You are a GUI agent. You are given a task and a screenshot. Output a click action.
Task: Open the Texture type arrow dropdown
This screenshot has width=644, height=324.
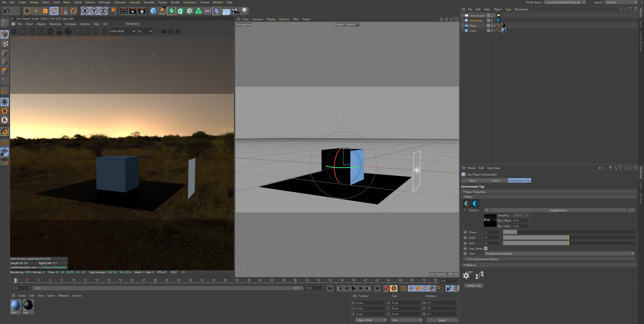click(487, 210)
